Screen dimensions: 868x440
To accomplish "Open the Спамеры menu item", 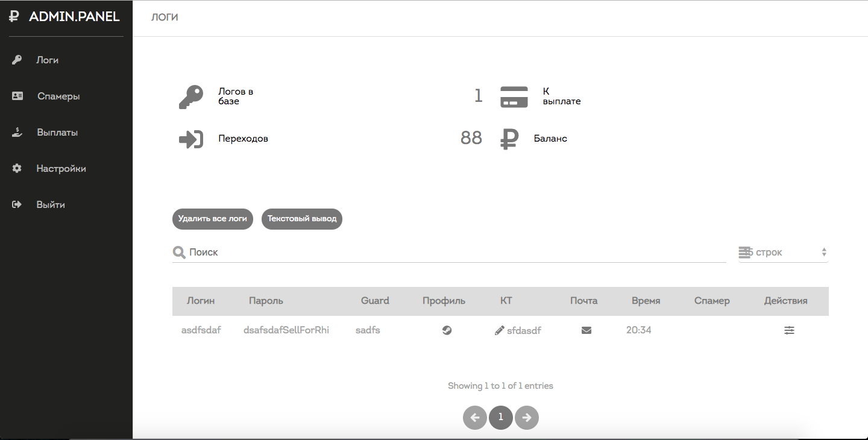I will 58,96.
